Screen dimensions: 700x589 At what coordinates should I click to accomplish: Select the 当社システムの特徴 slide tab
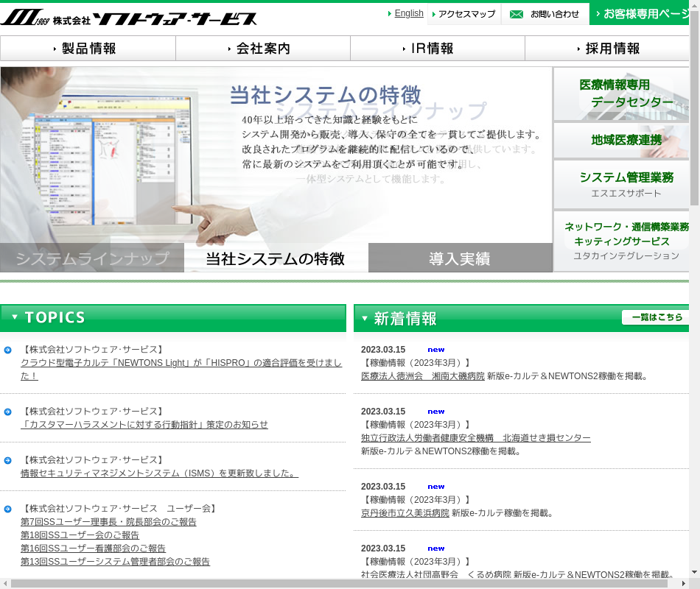[x=276, y=258]
